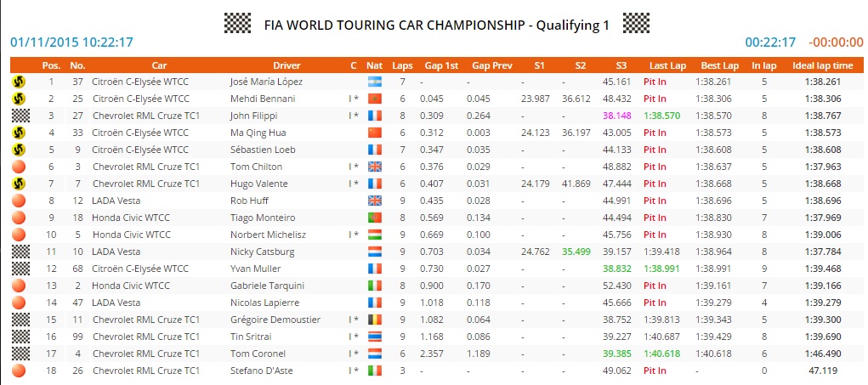868x385 pixels.
Task: Click the Argentina flag for José María López
Action: click(374, 82)
